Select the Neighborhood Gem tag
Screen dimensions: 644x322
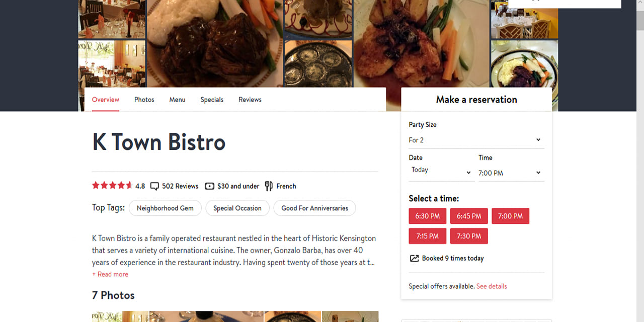(x=165, y=208)
